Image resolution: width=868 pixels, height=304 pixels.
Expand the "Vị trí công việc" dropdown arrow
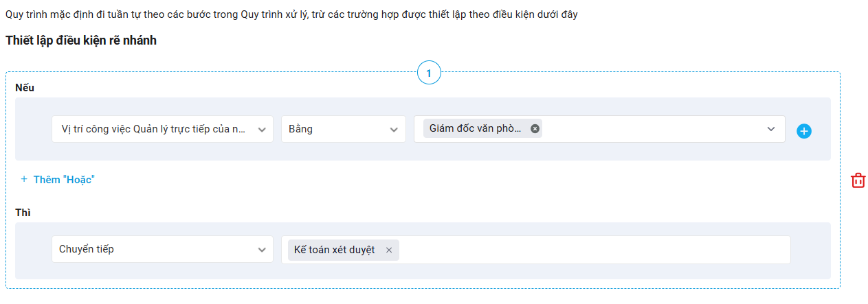[261, 130]
